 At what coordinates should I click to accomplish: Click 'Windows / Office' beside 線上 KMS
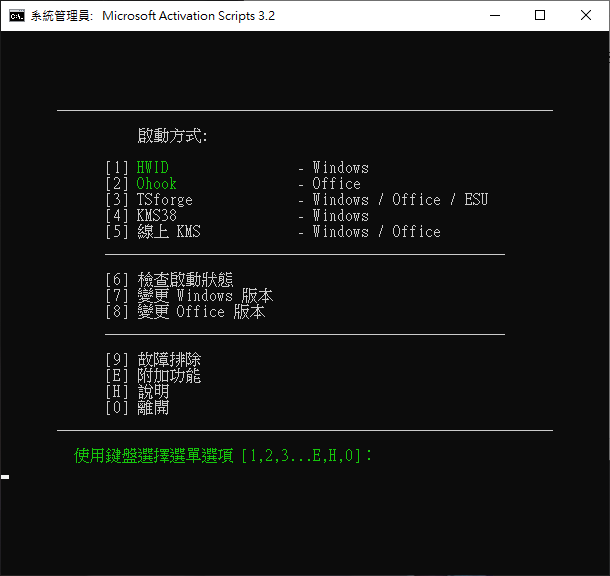point(376,231)
